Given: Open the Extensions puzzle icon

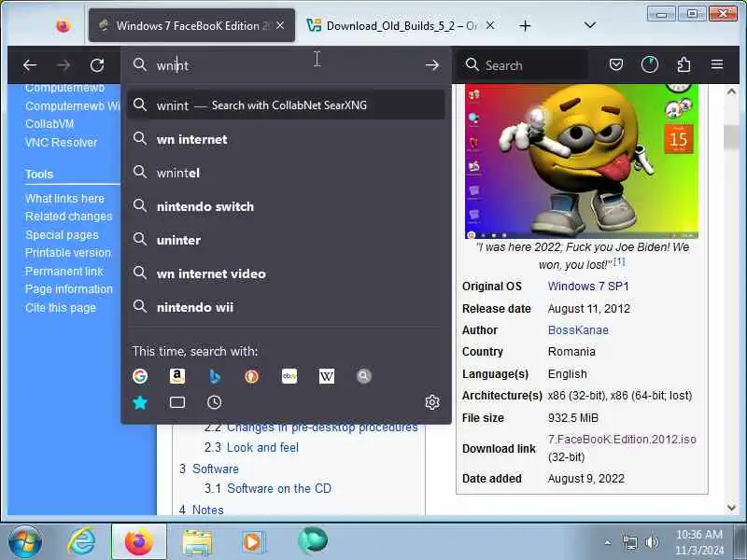Looking at the screenshot, I should point(684,64).
